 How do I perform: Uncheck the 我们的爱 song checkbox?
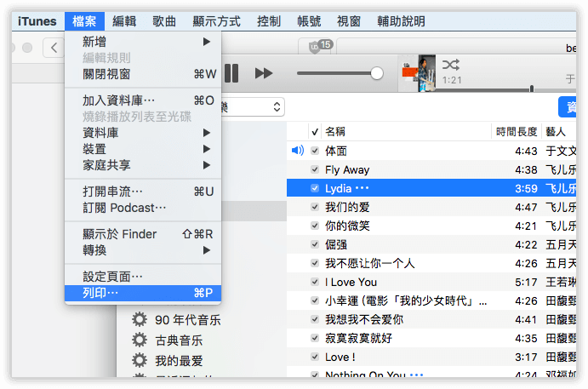[315, 207]
